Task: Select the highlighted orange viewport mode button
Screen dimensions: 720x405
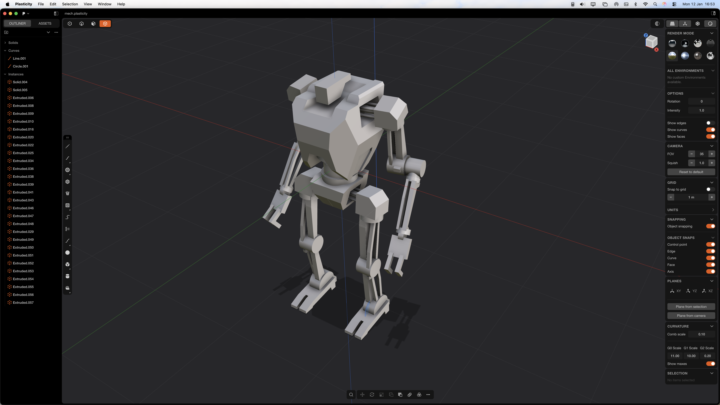Action: [x=105, y=23]
